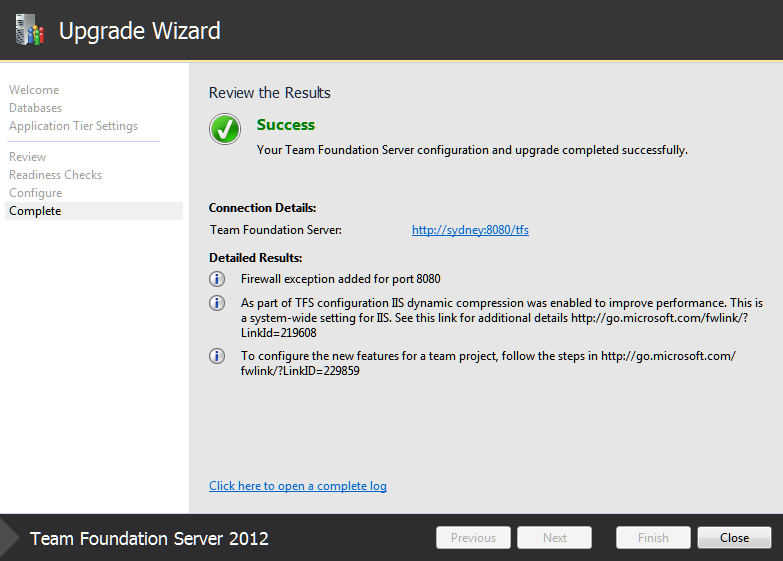Open the http://sydney:8080/tfs link
This screenshot has height=561, width=783.
(x=470, y=230)
